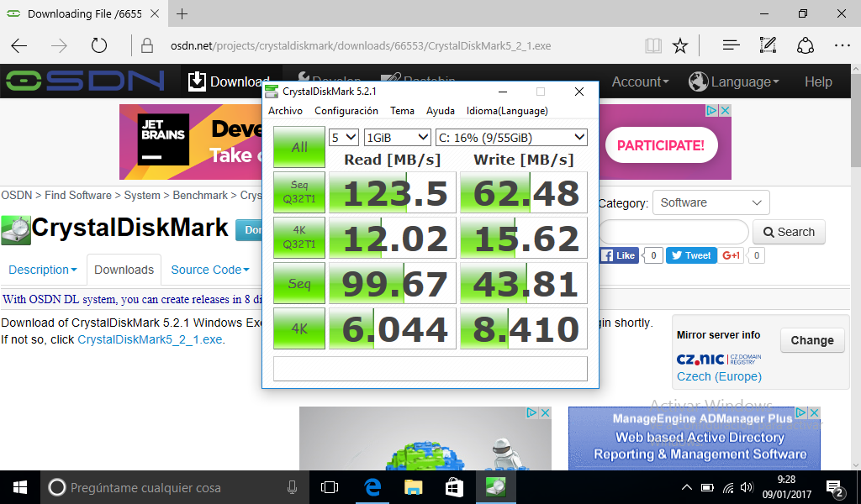This screenshot has height=504, width=861.
Task: Click the OSDN search text field
Action: [x=673, y=232]
